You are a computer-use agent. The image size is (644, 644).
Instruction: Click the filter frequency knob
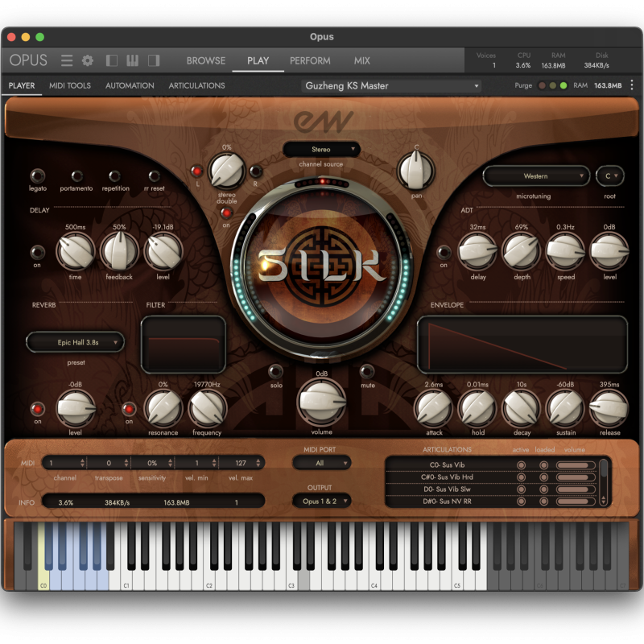207,408
